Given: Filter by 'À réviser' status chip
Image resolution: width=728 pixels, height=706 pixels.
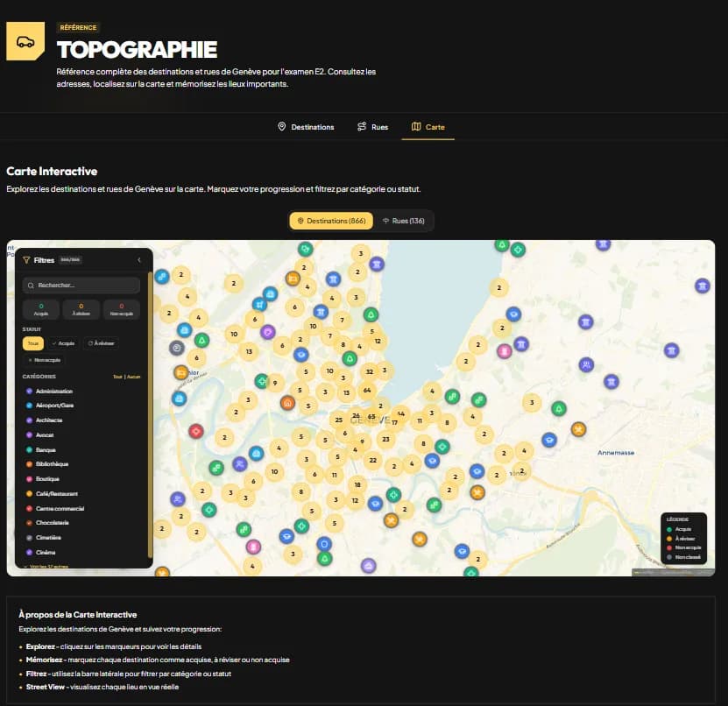Looking at the screenshot, I should tap(102, 343).
